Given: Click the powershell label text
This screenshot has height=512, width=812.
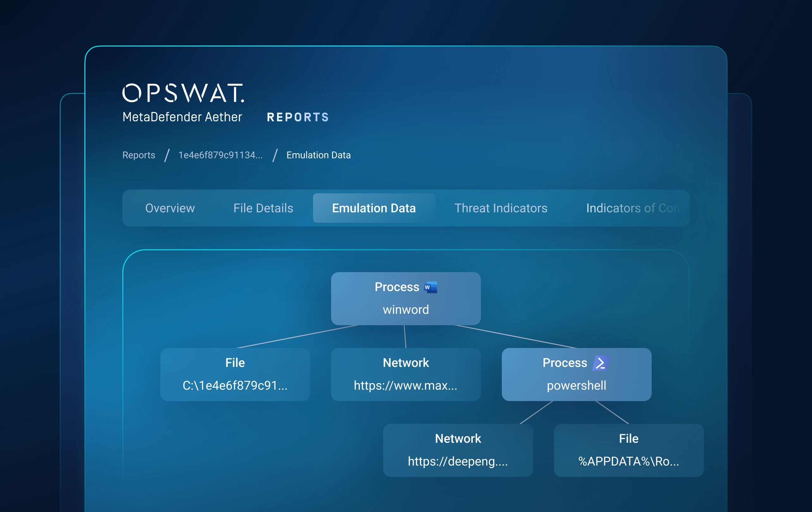Looking at the screenshot, I should point(576,386).
